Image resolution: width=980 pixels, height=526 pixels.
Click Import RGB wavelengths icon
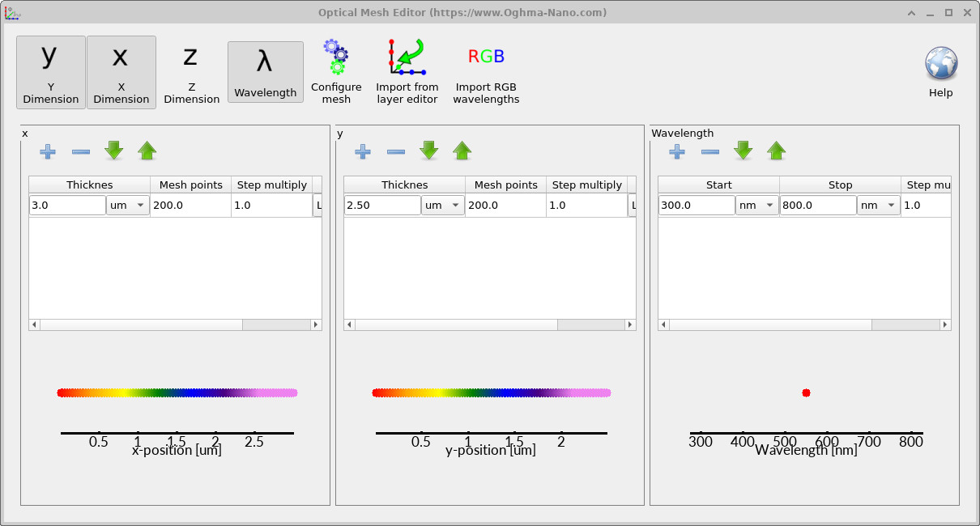[486, 57]
